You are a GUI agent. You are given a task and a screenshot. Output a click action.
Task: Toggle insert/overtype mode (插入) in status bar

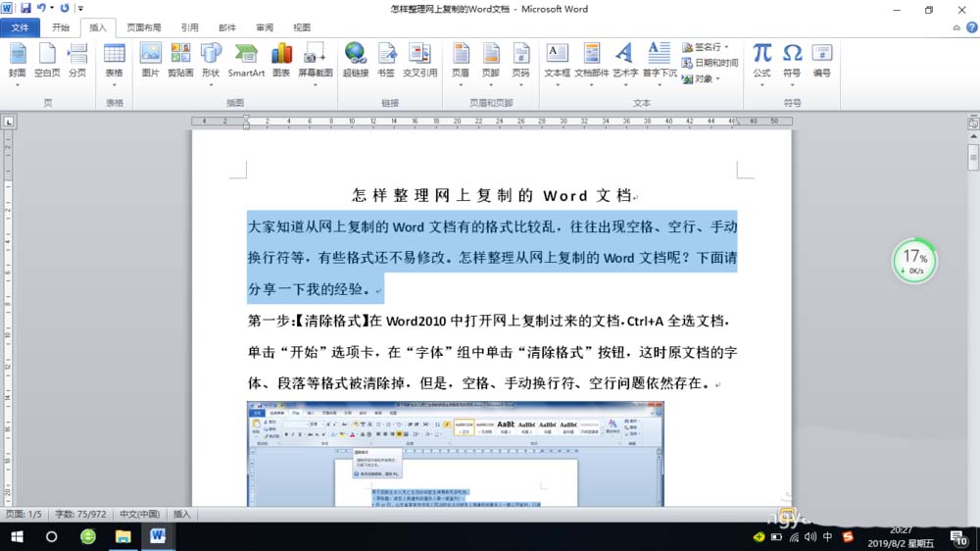point(181,514)
